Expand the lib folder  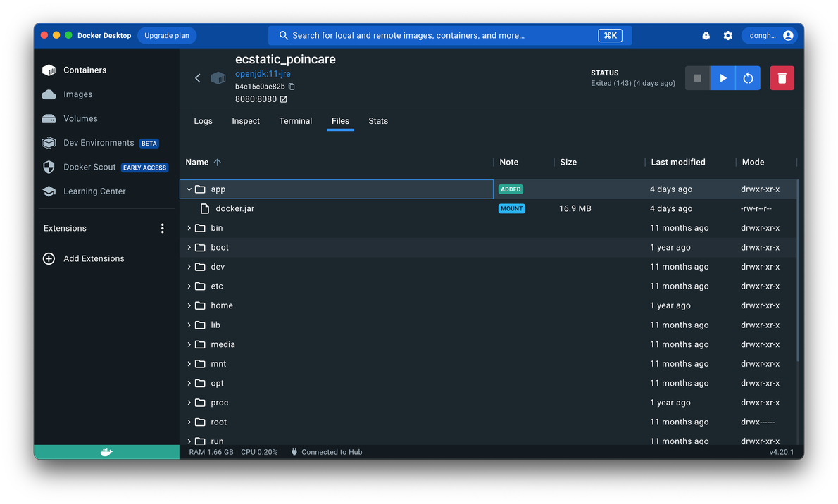[x=189, y=325]
